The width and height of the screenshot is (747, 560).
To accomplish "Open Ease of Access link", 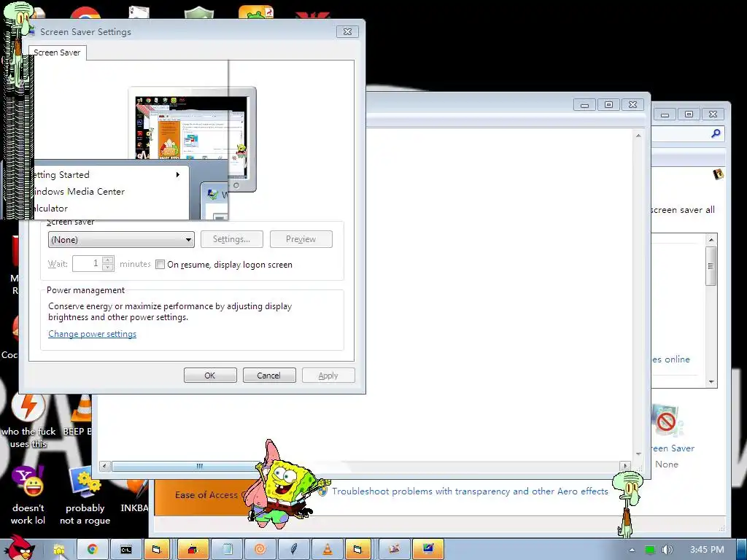I will pos(206,495).
